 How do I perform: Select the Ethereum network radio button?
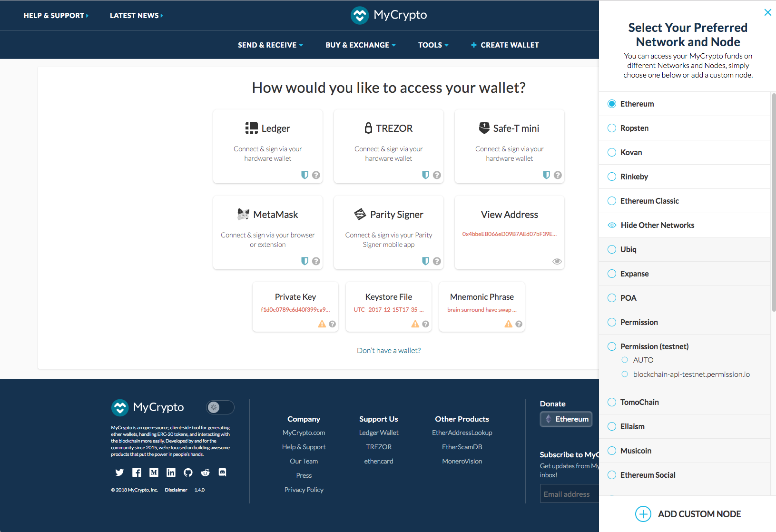tap(612, 104)
